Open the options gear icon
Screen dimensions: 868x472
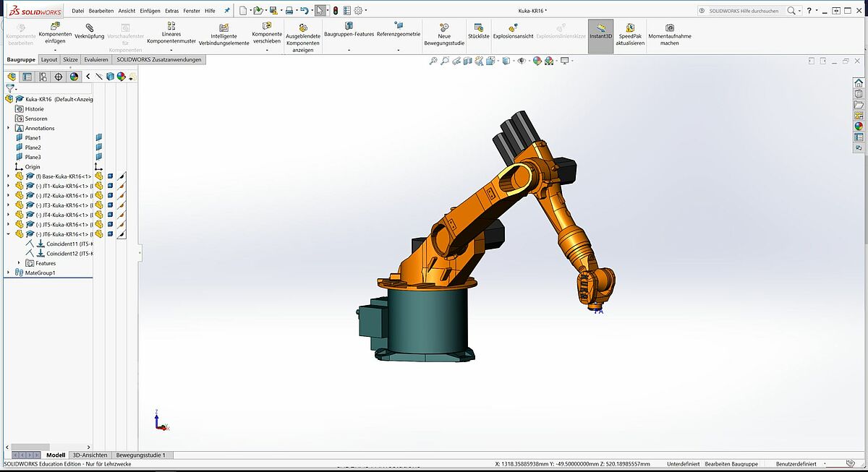click(358, 10)
